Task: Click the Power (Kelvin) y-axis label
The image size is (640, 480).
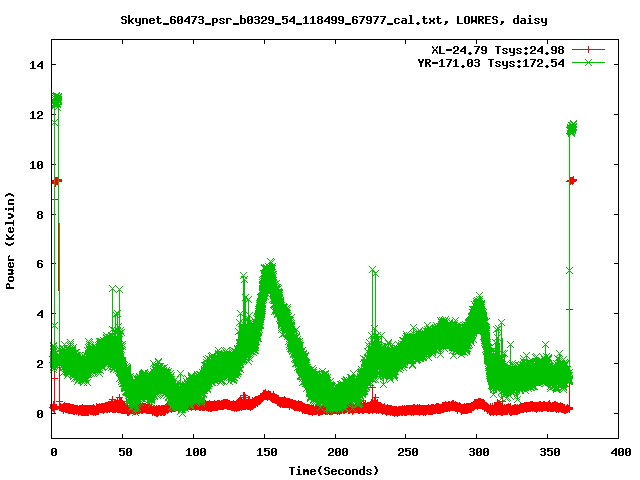Action: click(x=10, y=241)
